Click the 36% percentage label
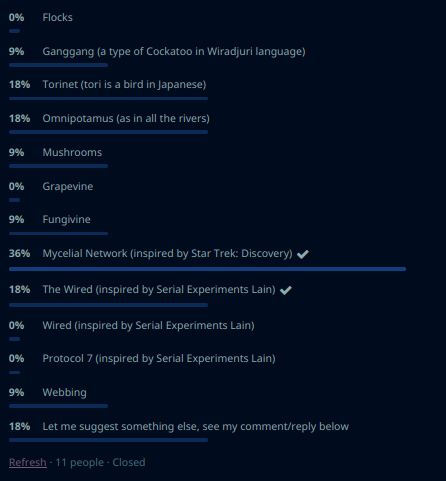Image resolution: width=446 pixels, height=481 pixels. 19,253
